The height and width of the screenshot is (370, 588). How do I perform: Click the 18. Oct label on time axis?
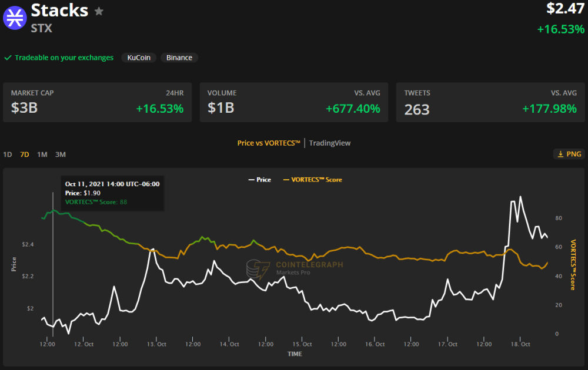[x=520, y=344]
